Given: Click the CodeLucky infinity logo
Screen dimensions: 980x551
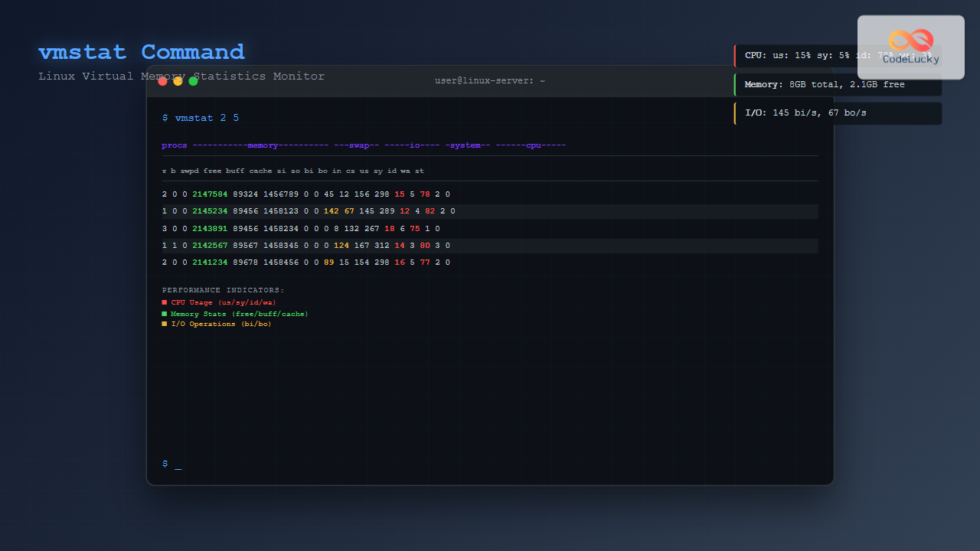Looking at the screenshot, I should (910, 41).
